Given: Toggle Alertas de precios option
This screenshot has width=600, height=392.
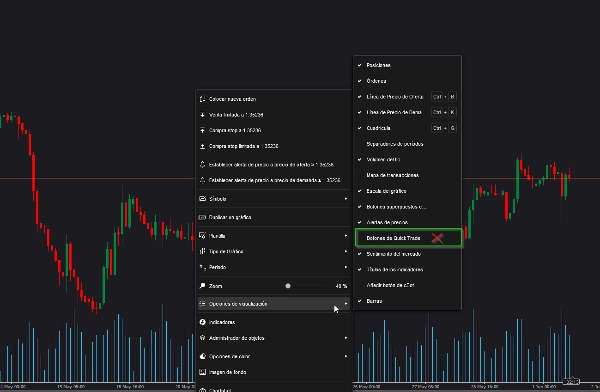Looking at the screenshot, I should [408, 222].
